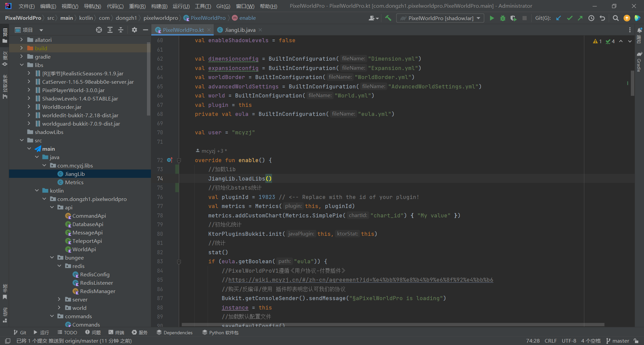This screenshot has height=345, width=644.
Task: Expand the world package
Action: point(59,307)
